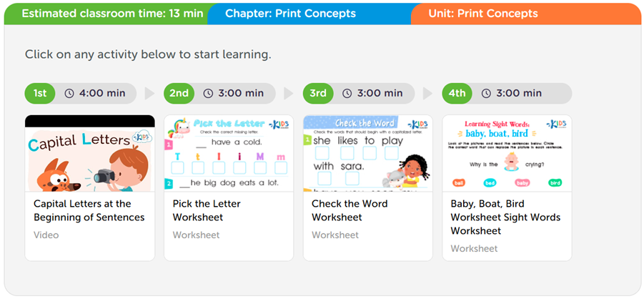Open the Unit: Print Concepts tab

[x=483, y=14]
